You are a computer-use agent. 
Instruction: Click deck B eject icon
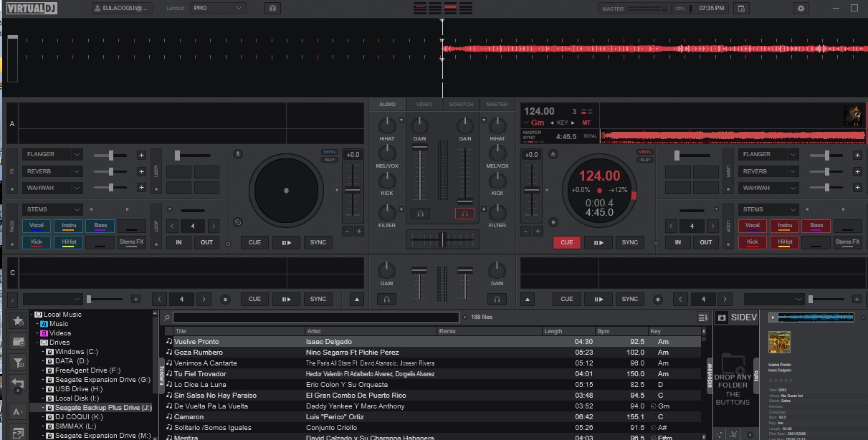point(553,154)
